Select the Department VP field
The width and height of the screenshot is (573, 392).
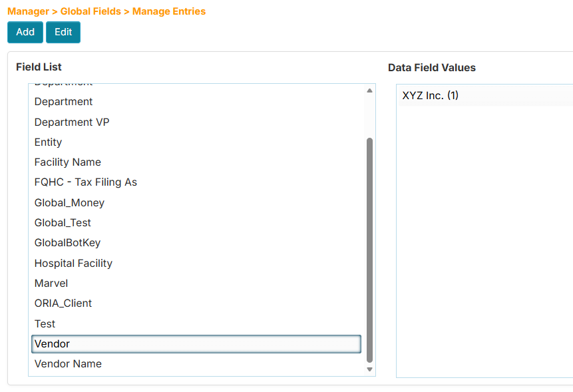pos(71,122)
